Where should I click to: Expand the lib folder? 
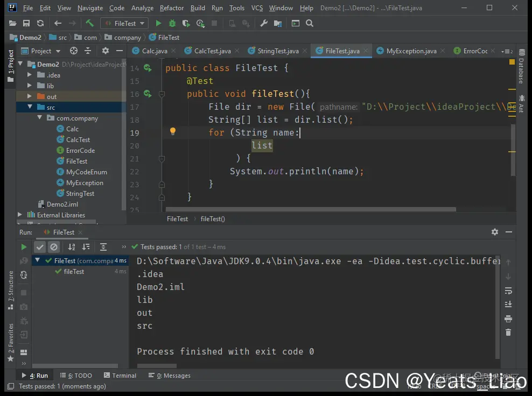click(x=30, y=86)
